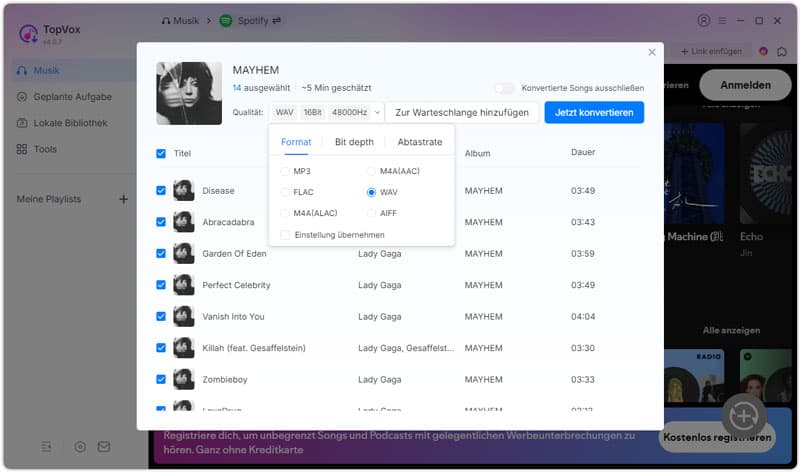Viewport: 800px width, 472px height.
Task: Open the Qualität dropdown
Action: 327,112
